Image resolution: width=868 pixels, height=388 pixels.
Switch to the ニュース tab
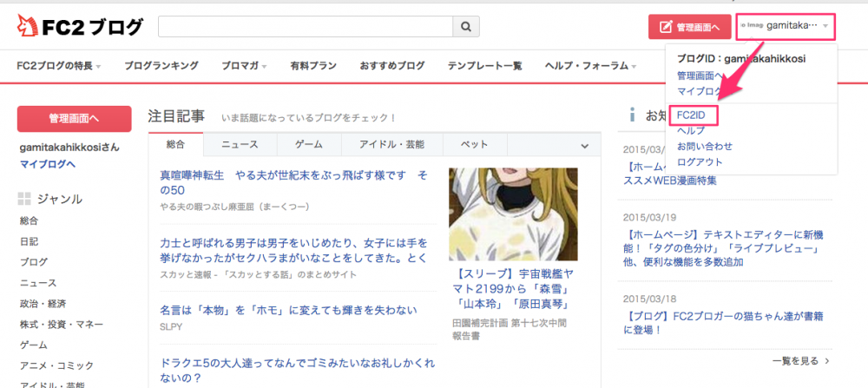tap(240, 144)
